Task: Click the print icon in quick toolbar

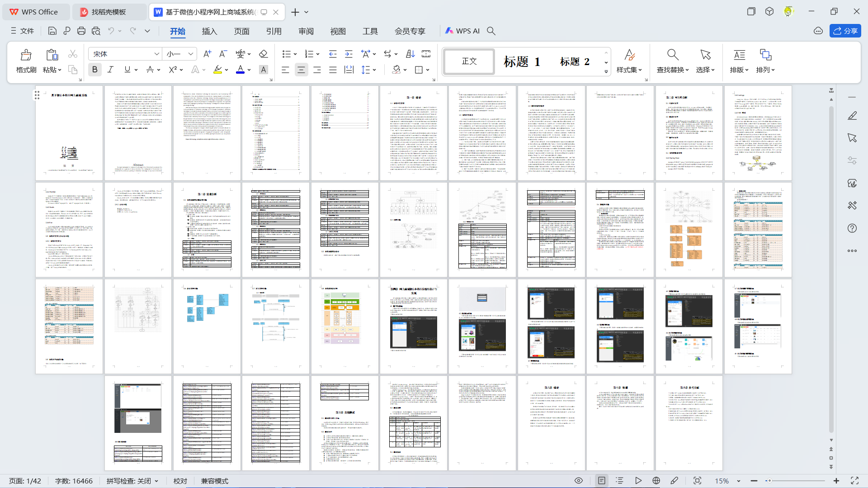Action: [81, 31]
